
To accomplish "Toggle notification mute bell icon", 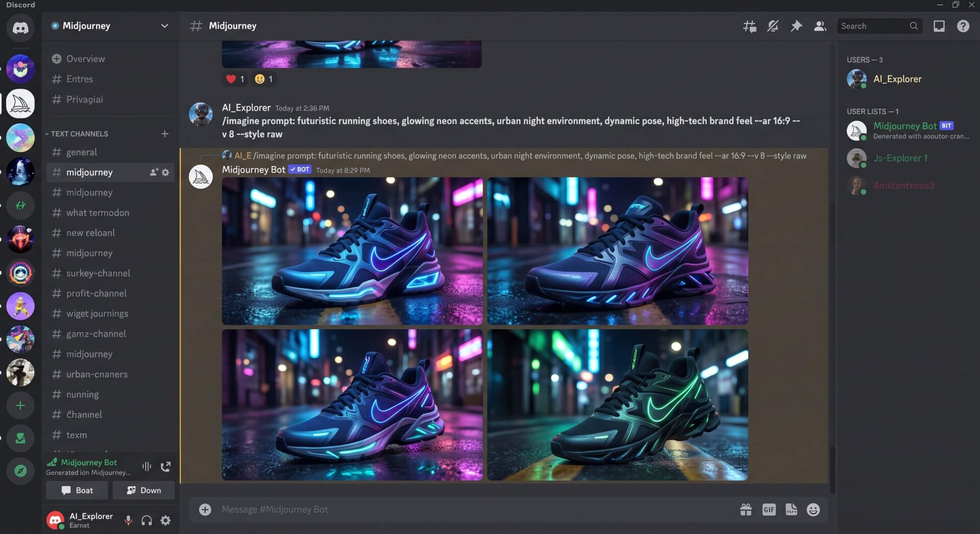I will 773,26.
